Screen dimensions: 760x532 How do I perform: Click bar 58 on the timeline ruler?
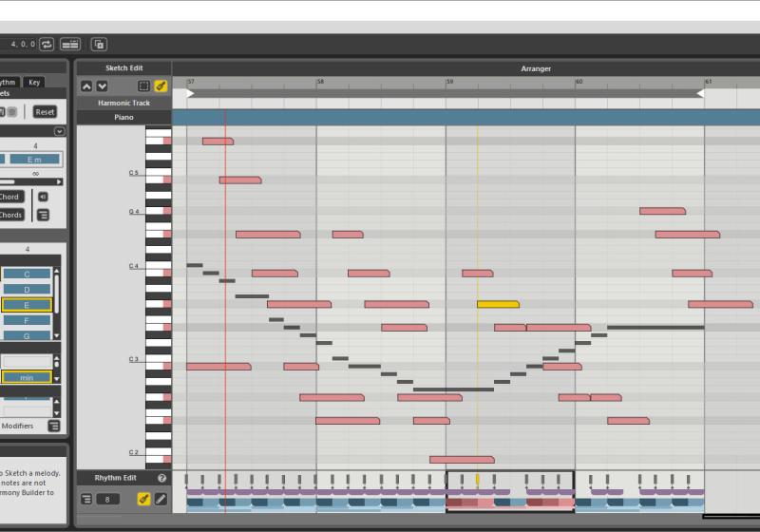[x=320, y=82]
